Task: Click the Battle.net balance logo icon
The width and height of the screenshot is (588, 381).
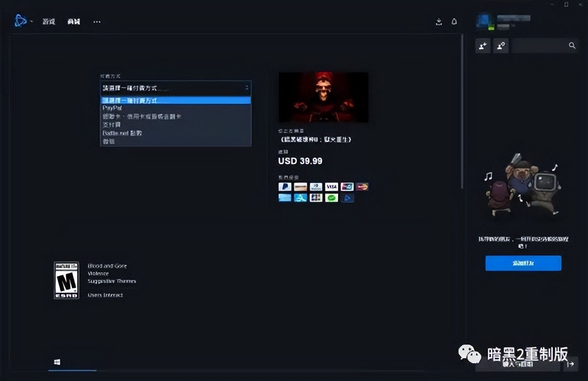Action: point(347,198)
